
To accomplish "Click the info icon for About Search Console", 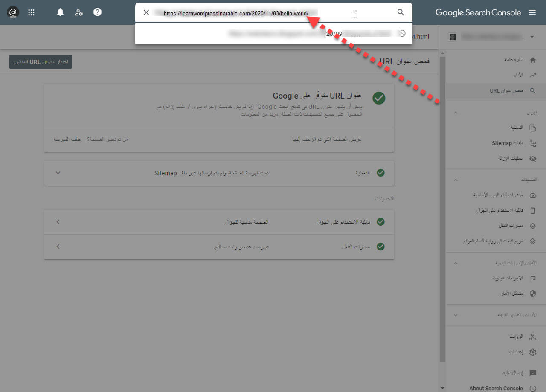I will (x=533, y=389).
